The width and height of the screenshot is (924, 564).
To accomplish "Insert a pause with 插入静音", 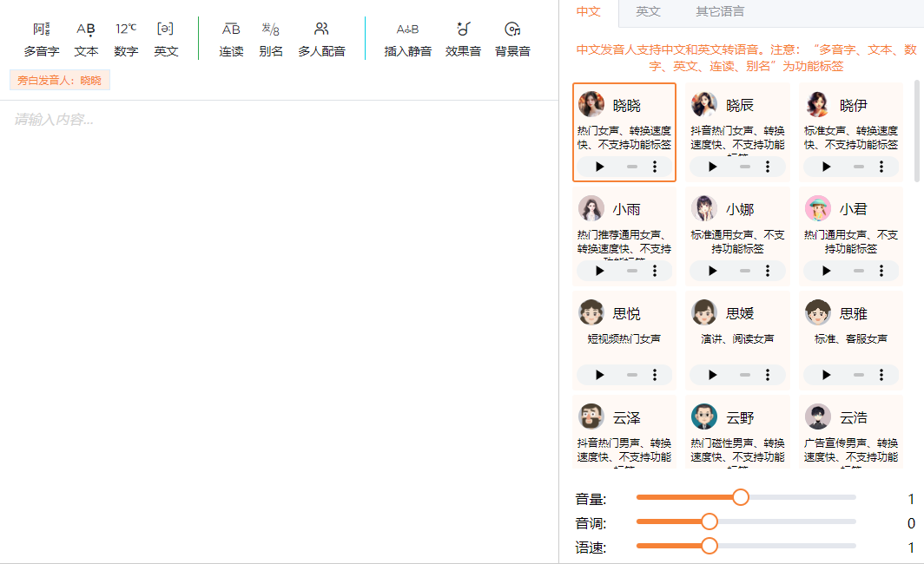I will 407,30.
